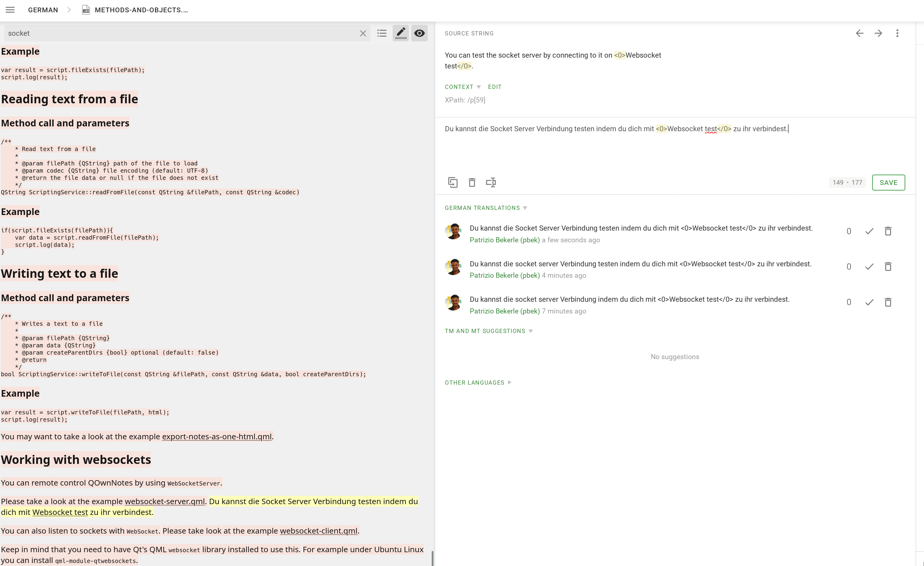Select the 4-minute-old translation text
The width and height of the screenshot is (924, 566).
click(641, 264)
